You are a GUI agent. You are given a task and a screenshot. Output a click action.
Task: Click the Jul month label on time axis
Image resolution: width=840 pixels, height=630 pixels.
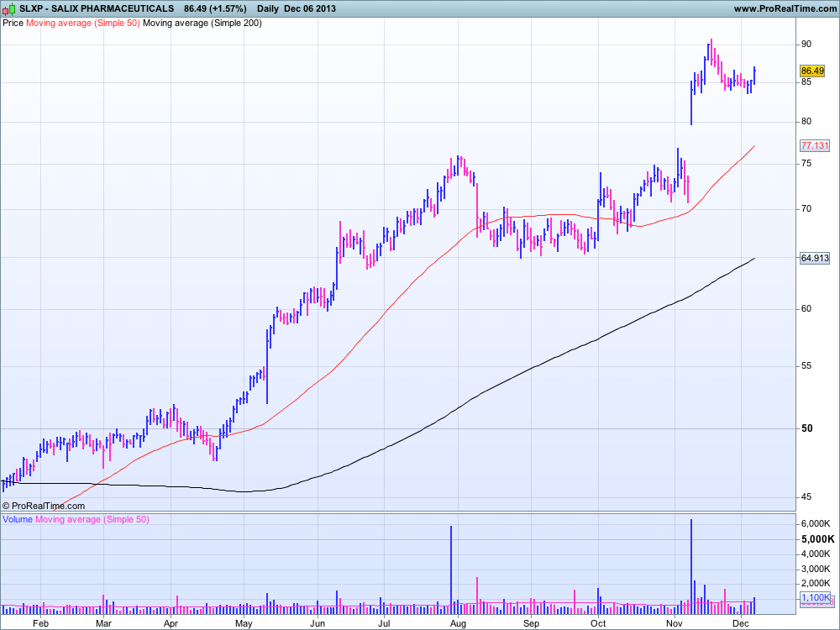(384, 623)
